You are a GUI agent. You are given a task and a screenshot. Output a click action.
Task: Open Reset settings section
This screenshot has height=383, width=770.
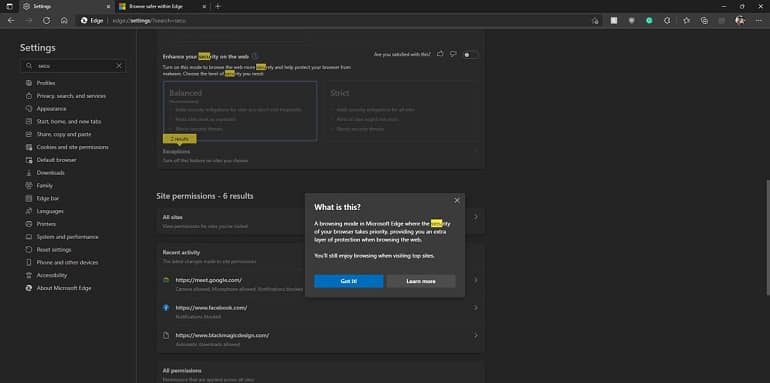54,249
